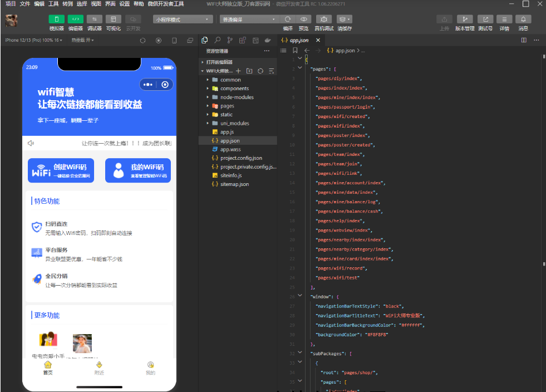The image size is (546, 392).
Task: Click the test account icon
Action: pyautogui.click(x=485, y=19)
